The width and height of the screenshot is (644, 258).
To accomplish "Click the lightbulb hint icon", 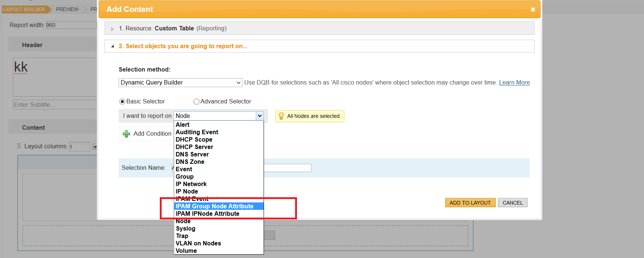I will coord(281,116).
